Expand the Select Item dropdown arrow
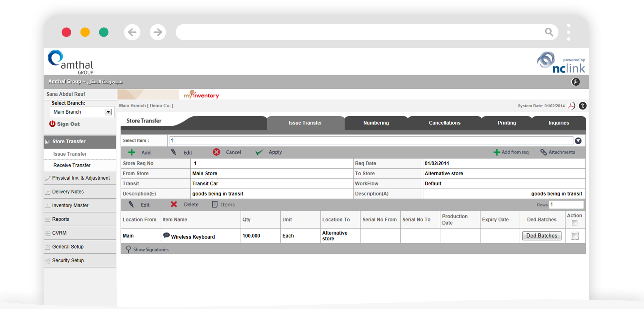Image resolution: width=644 pixels, height=309 pixels. (578, 141)
